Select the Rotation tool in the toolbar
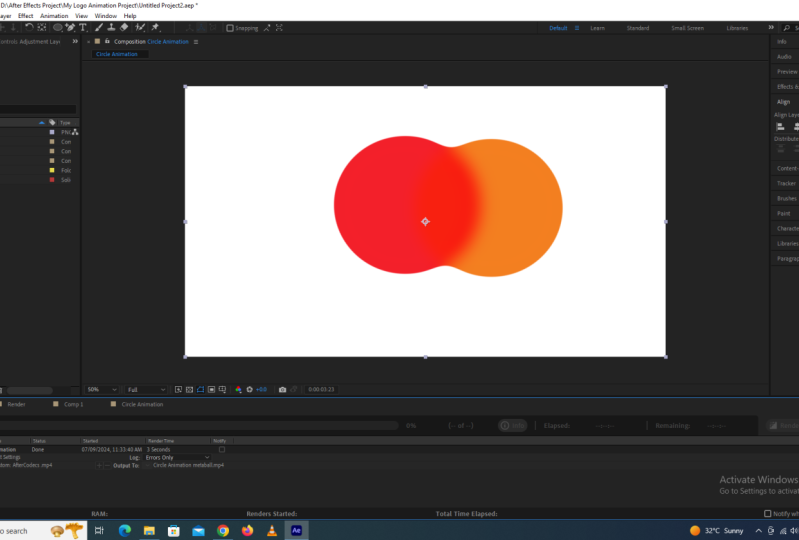 point(29,28)
